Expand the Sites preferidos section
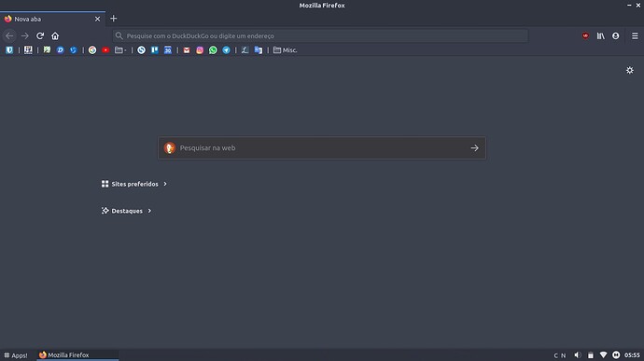The width and height of the screenshot is (644, 361). [133, 184]
